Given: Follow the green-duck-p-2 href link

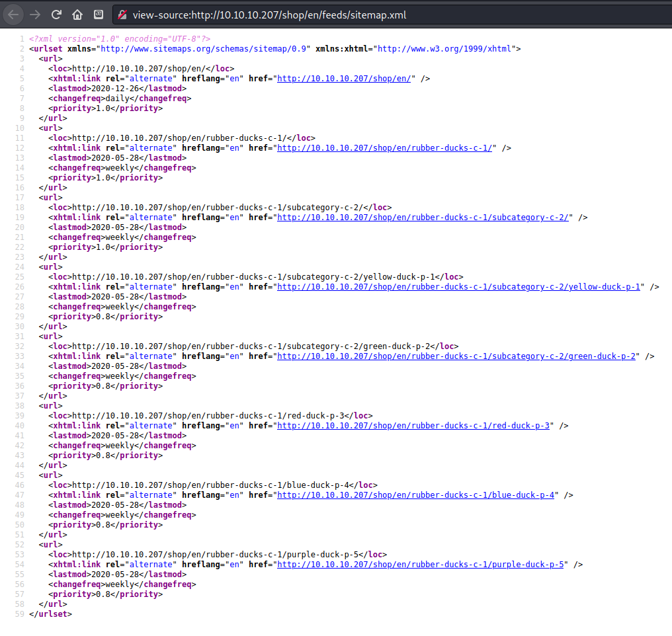Looking at the screenshot, I should (456, 356).
